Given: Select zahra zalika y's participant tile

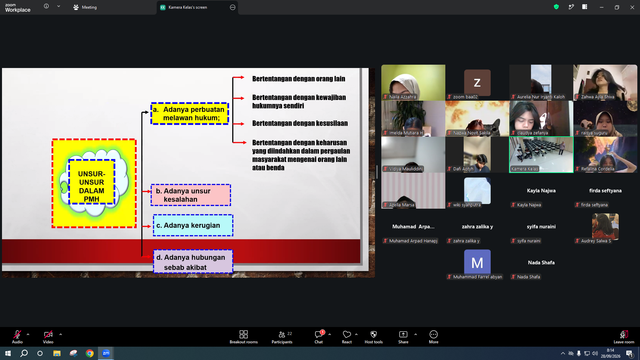Looking at the screenshot, I should pyautogui.click(x=477, y=227).
